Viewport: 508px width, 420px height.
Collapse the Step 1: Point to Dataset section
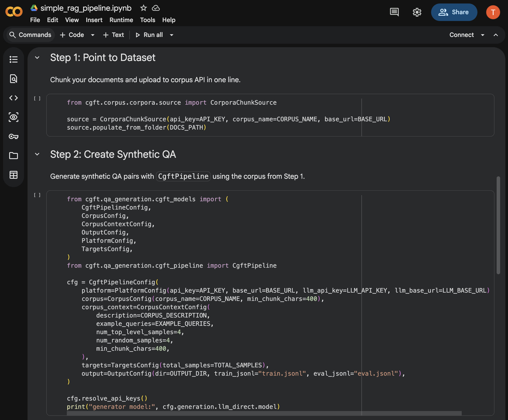point(37,58)
